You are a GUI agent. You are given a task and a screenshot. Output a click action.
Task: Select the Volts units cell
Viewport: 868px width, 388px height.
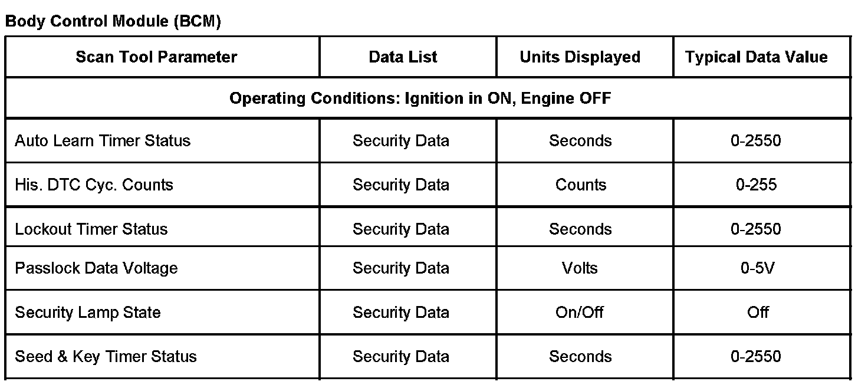coord(580,268)
